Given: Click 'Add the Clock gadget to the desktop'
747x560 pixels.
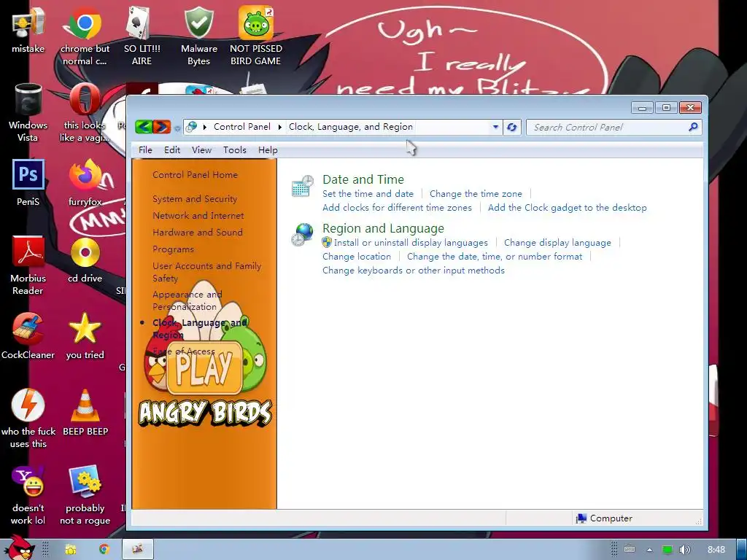Looking at the screenshot, I should tap(568, 208).
